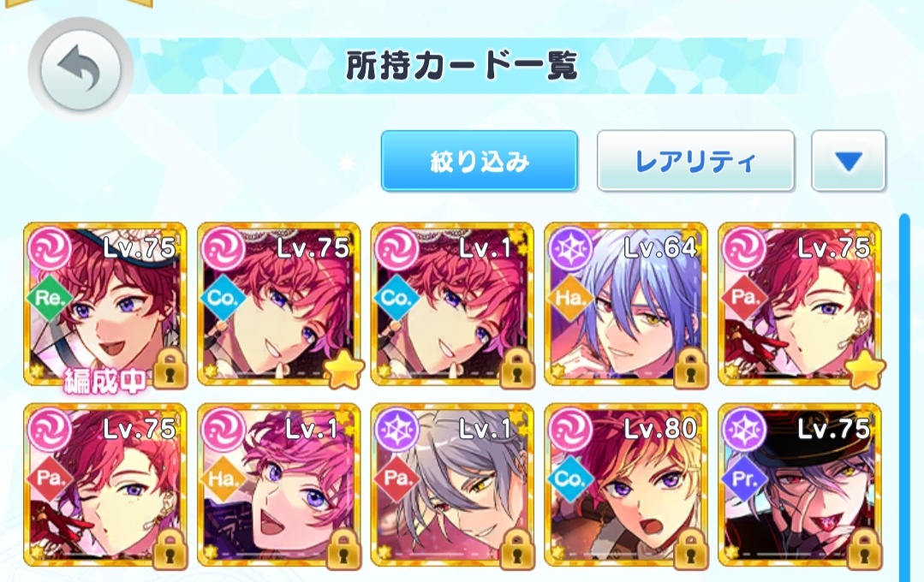Click the Pr. type badge on Lv.75 card
Screen dimensions: 924x582
pyautogui.click(x=743, y=479)
